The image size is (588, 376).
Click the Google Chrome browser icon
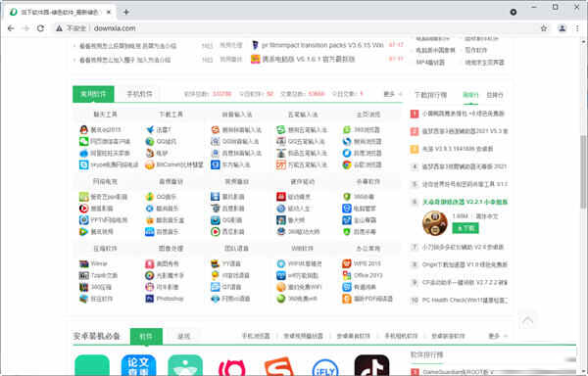pos(347,164)
